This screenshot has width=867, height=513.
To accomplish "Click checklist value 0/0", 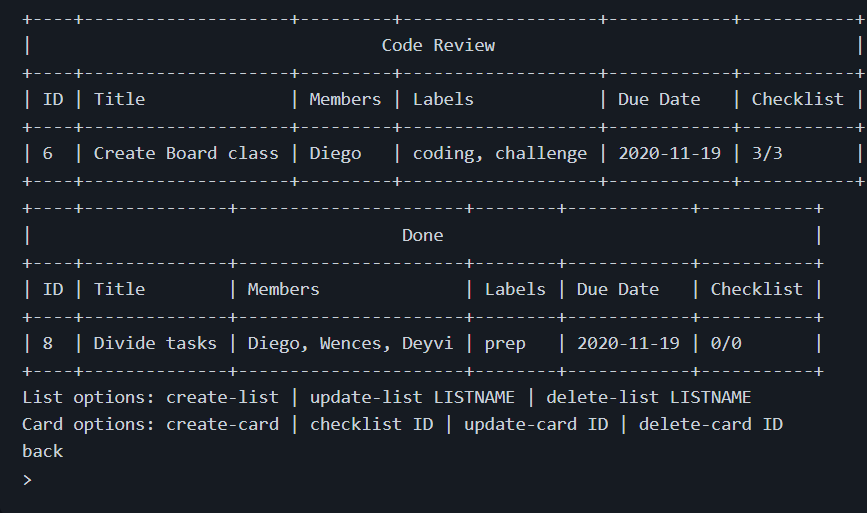I will point(725,343).
